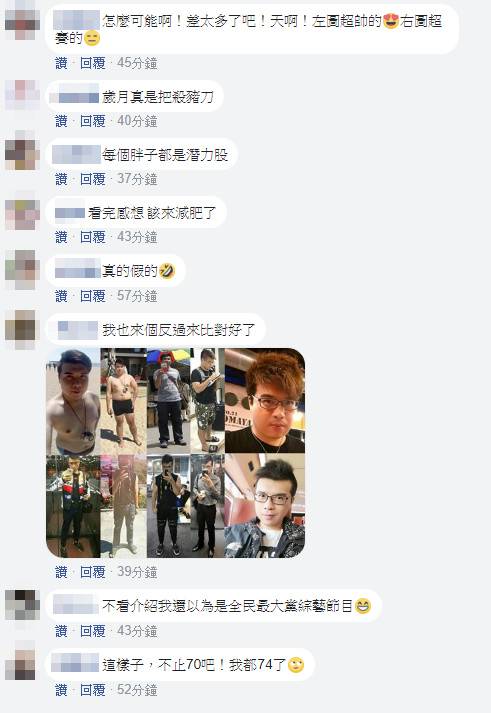Viewport: 491px width, 713px height.
Task: Open the before-and-after photo collage attachment
Action: coord(175,453)
